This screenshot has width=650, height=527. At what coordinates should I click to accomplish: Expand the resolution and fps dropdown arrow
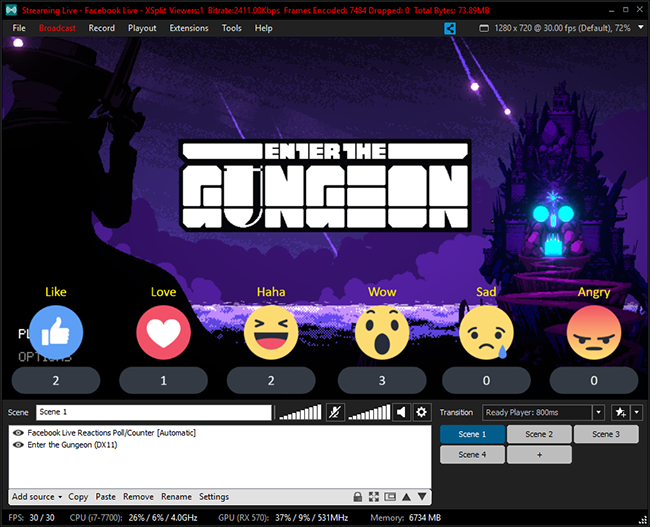point(640,27)
